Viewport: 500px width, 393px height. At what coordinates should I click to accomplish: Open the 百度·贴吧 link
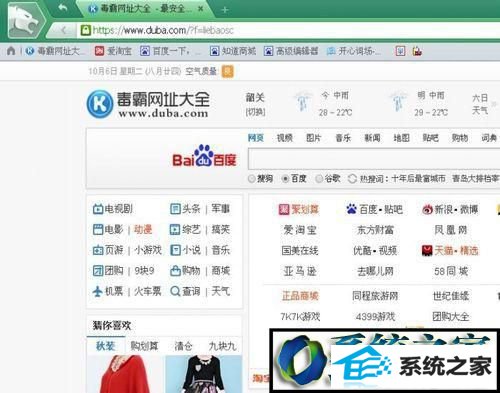pos(375,209)
